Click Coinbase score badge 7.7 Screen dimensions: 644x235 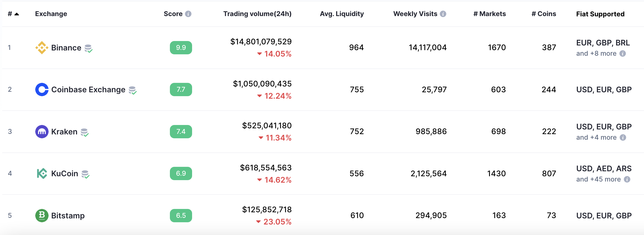coord(181,90)
